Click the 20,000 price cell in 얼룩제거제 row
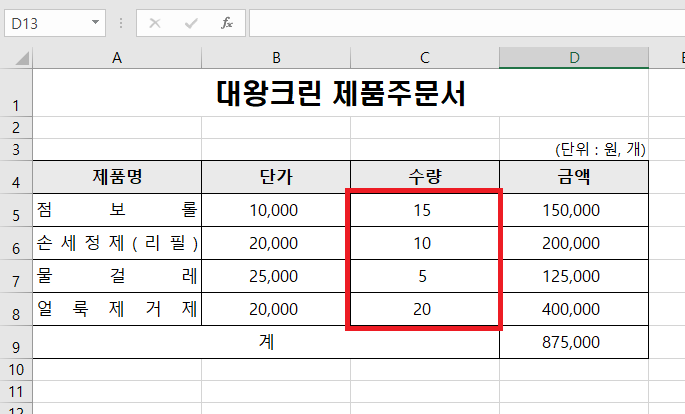 276,309
